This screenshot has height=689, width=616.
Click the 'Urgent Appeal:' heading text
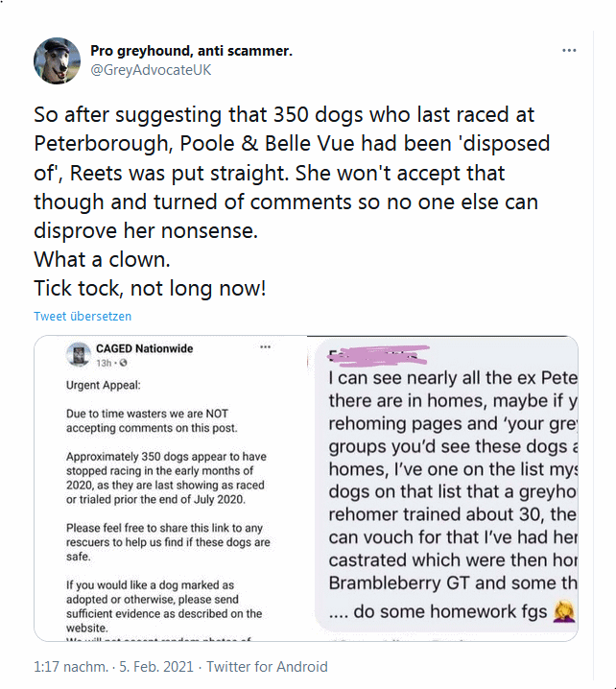tap(103, 385)
